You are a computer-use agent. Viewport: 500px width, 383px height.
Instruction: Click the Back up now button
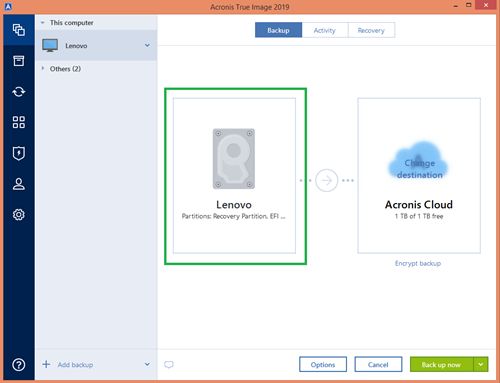click(x=441, y=364)
